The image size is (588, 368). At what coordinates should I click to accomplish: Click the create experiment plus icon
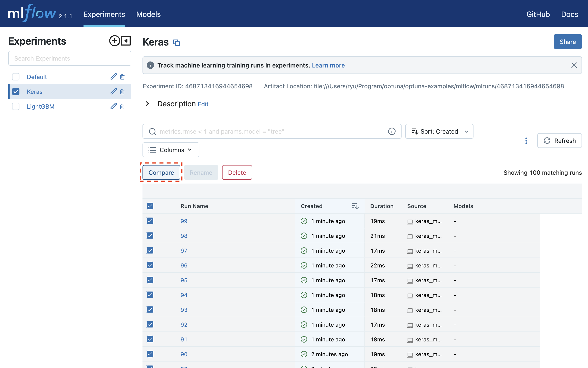[x=115, y=41]
